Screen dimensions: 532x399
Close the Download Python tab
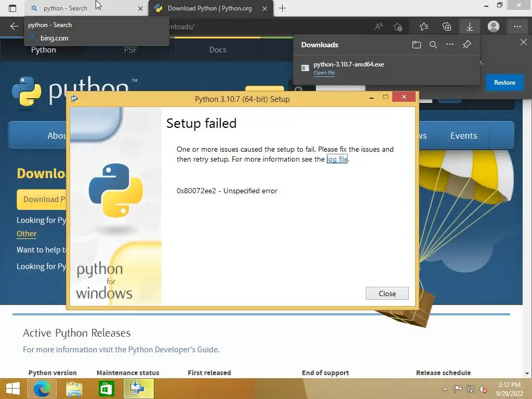tap(264, 8)
